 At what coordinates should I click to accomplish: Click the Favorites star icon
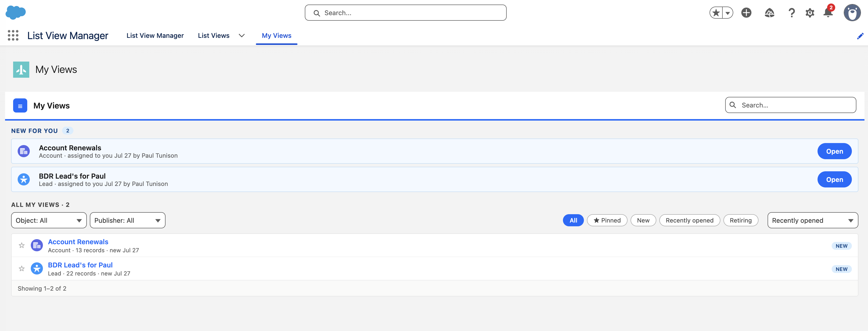pyautogui.click(x=716, y=13)
